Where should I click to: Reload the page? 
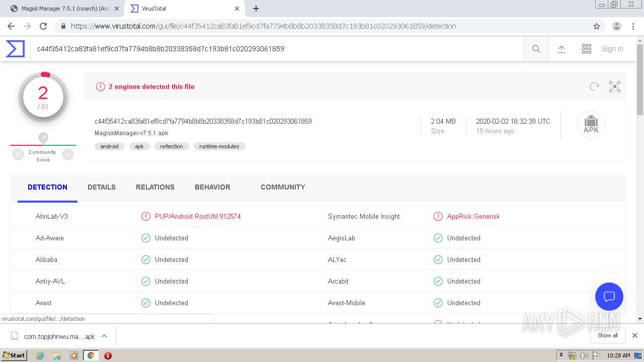tap(43, 26)
